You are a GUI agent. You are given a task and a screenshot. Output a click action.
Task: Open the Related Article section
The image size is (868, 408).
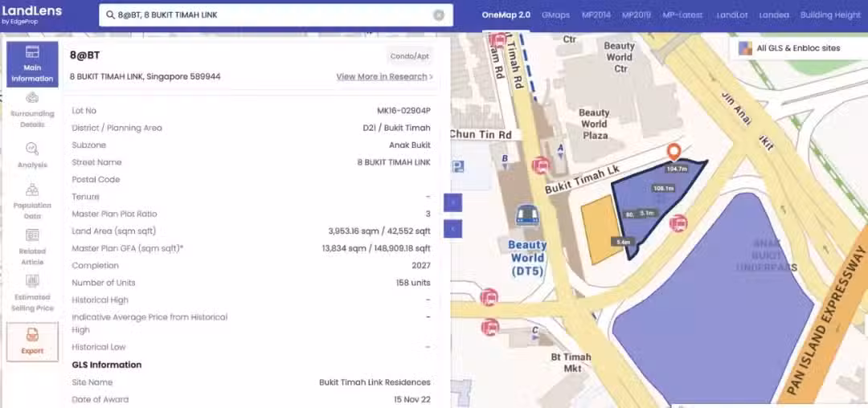tap(32, 247)
